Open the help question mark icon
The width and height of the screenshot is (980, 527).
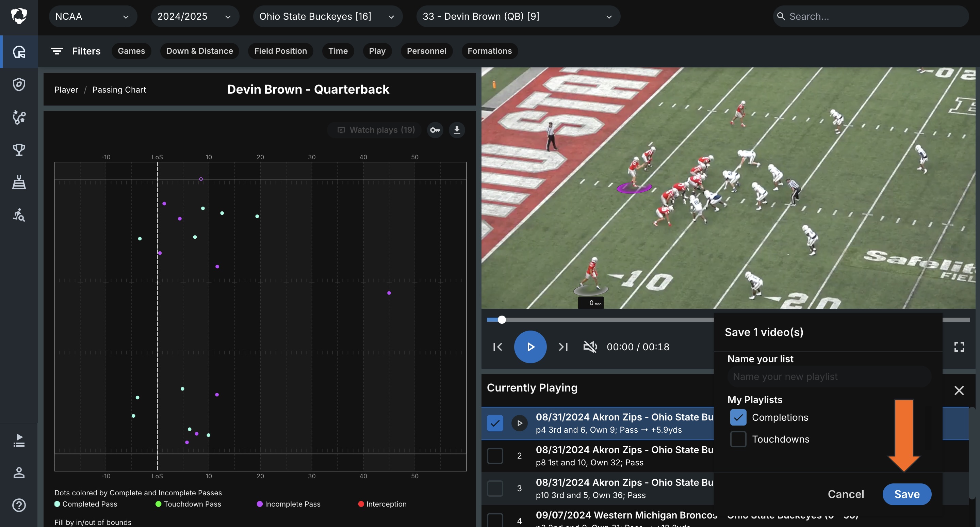tap(19, 505)
